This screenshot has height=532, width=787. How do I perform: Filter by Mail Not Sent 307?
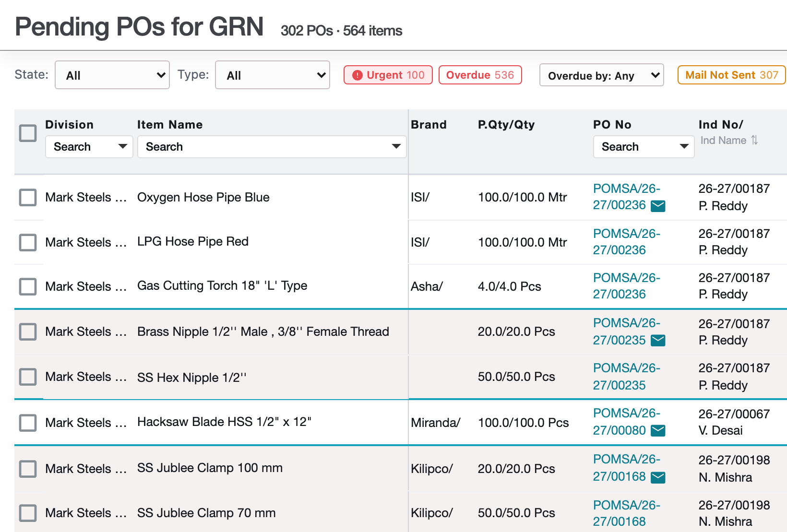pyautogui.click(x=732, y=75)
